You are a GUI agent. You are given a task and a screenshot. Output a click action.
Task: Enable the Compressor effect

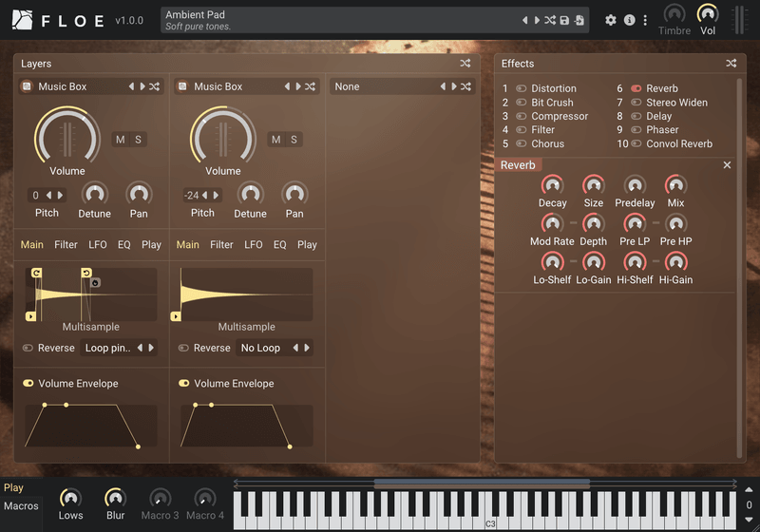(521, 116)
